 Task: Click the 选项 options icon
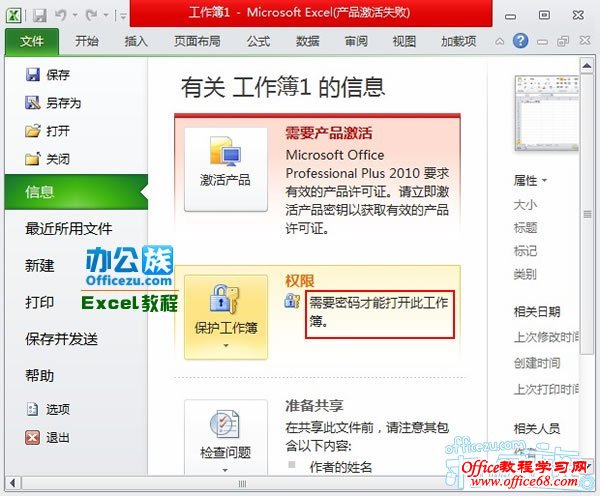click(x=33, y=409)
